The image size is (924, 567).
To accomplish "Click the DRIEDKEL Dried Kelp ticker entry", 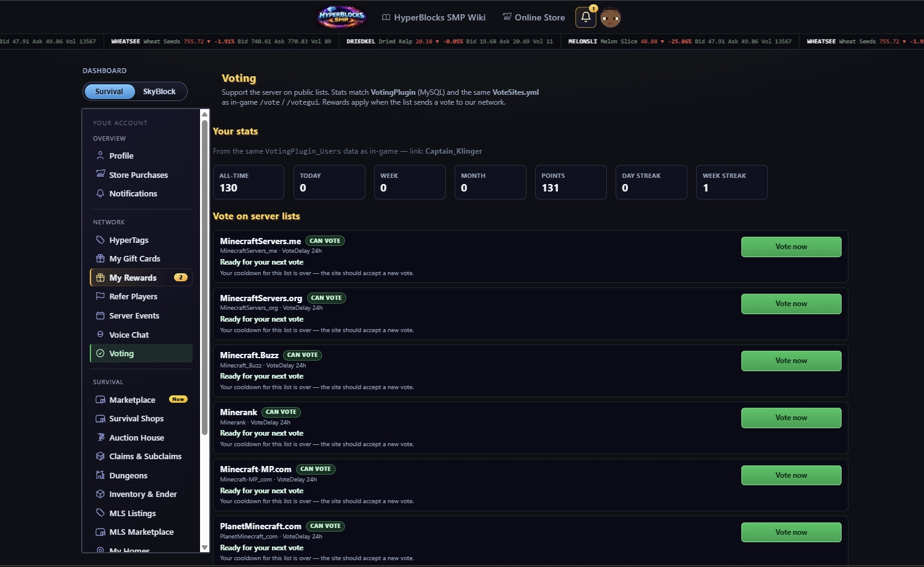I will pyautogui.click(x=450, y=42).
